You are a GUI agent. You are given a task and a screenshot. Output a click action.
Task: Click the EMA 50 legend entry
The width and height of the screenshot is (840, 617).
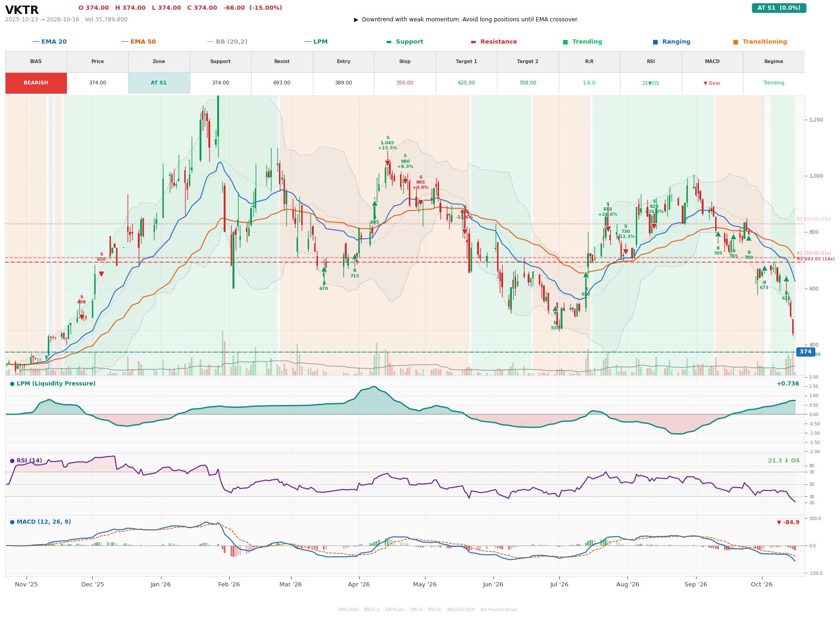(x=138, y=42)
